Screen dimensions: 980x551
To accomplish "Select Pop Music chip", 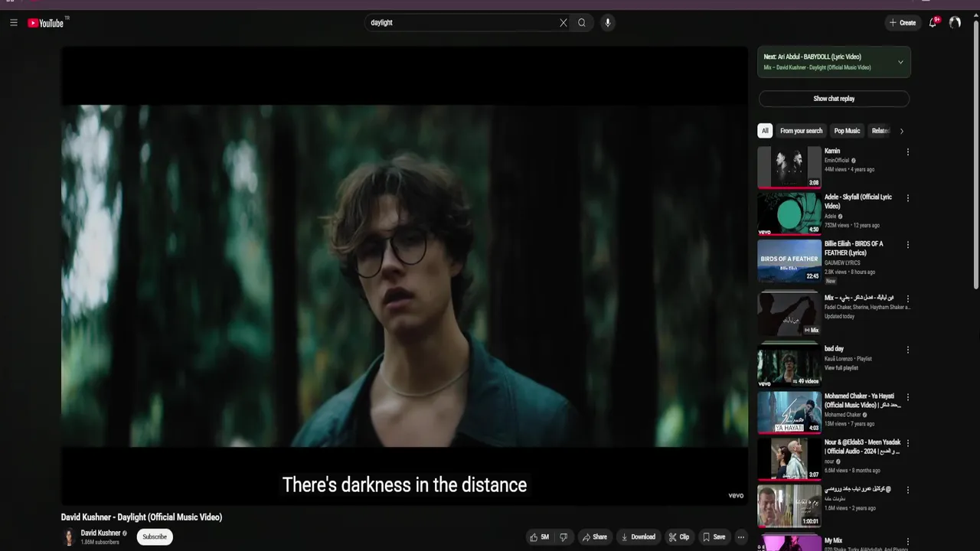I will (x=847, y=131).
